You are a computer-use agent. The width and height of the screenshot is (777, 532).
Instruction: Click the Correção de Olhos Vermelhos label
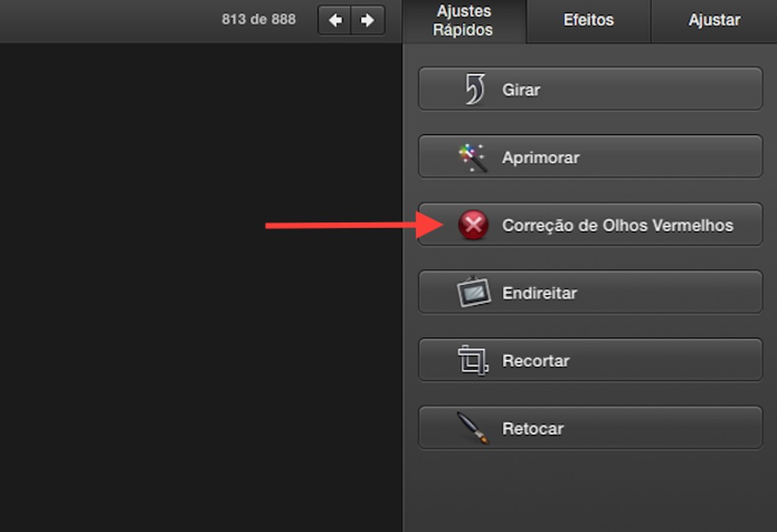617,226
